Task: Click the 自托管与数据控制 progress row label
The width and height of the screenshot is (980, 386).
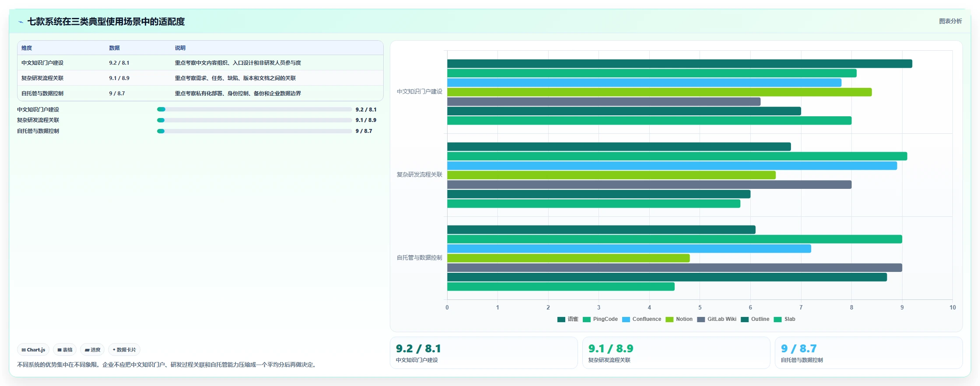Action: [38, 131]
